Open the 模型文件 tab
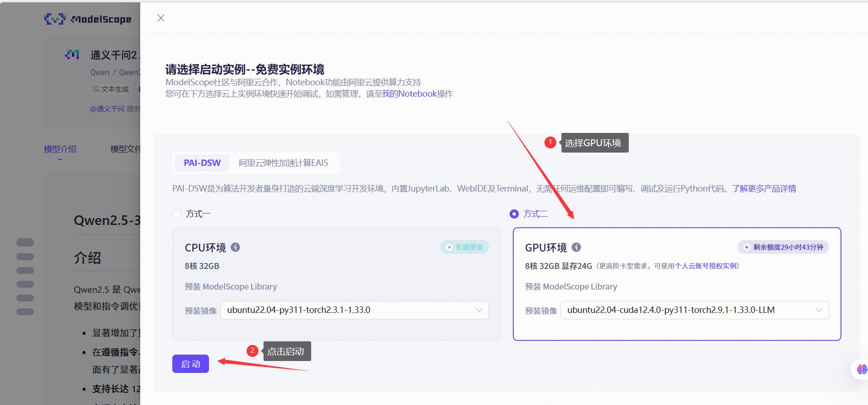The image size is (868, 405). (x=125, y=149)
